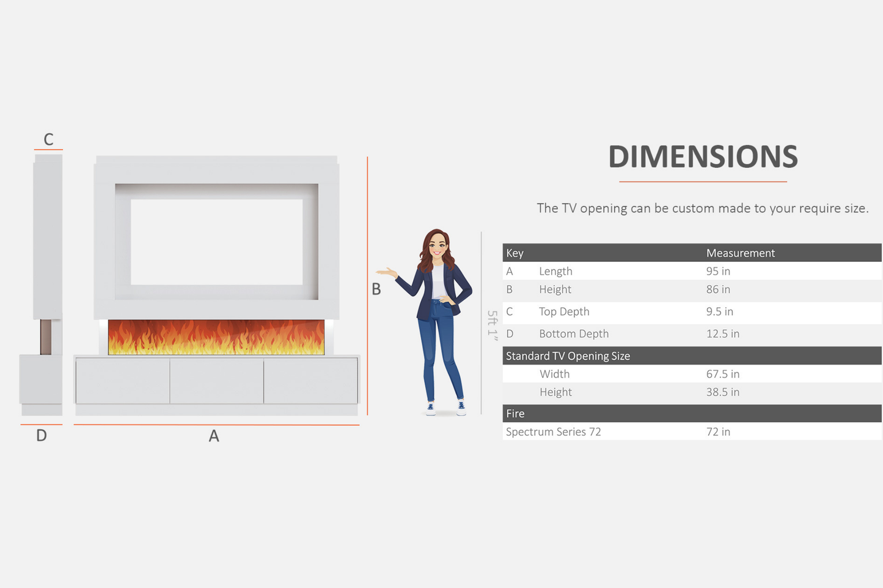The height and width of the screenshot is (588, 883).
Task: Click the side-profile view of the unit
Action: (42, 285)
